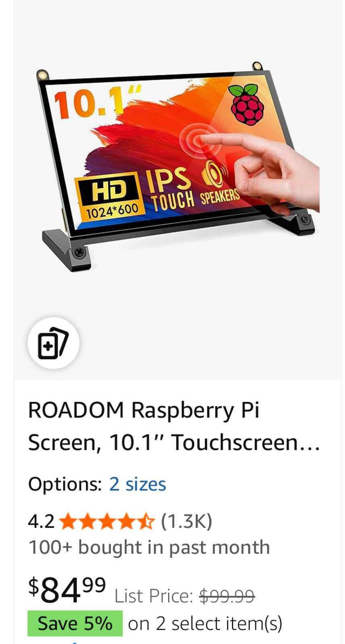Click the golden speaker icon on the screen
This screenshot has height=644, width=345.
[x=214, y=174]
